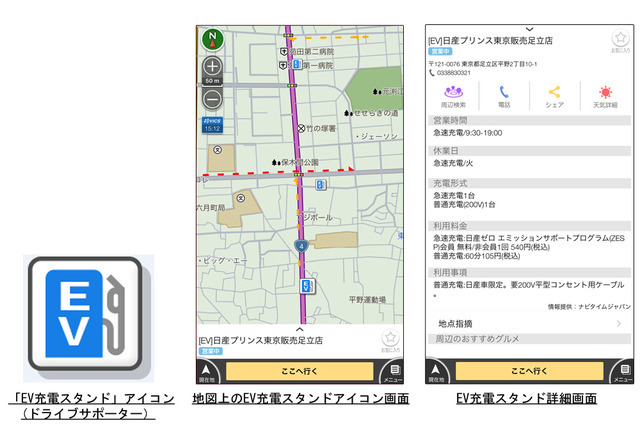Open the メニュー button on the map screen

[393, 372]
